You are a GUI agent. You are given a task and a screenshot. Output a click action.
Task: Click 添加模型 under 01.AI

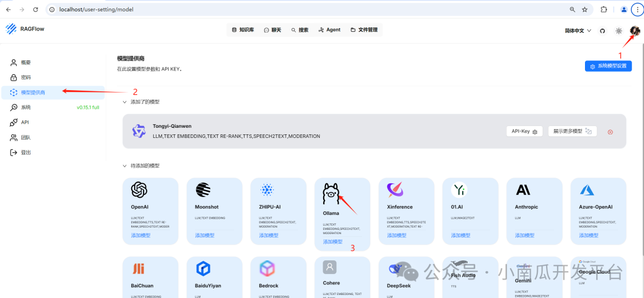pyautogui.click(x=461, y=235)
